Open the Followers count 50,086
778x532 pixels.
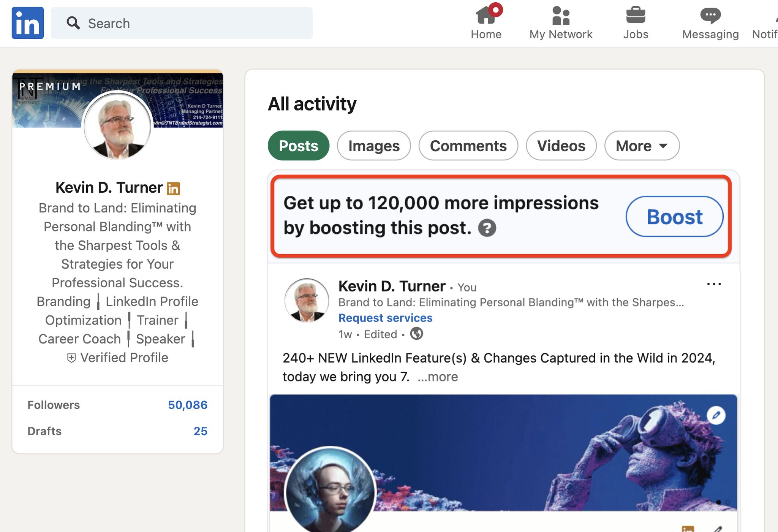tap(188, 405)
